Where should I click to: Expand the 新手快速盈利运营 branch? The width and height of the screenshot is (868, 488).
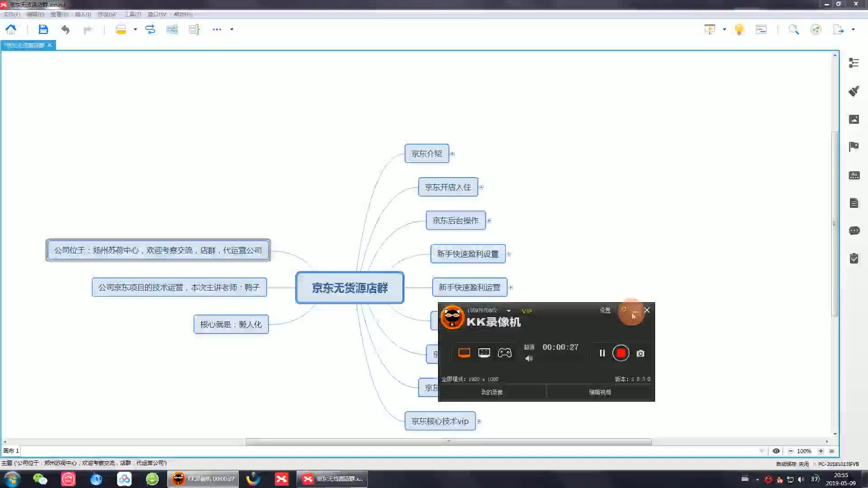(x=510, y=288)
